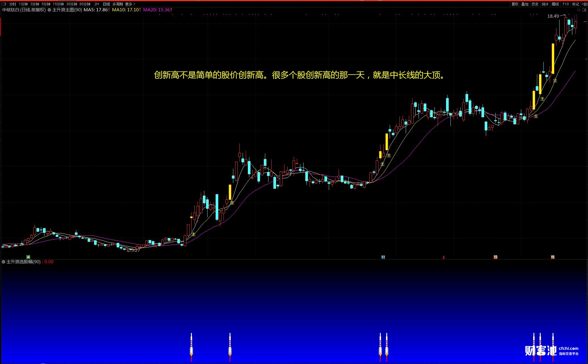588x364 pixels.
Task: Toggle the right side panel icon
Action: coord(584,10)
